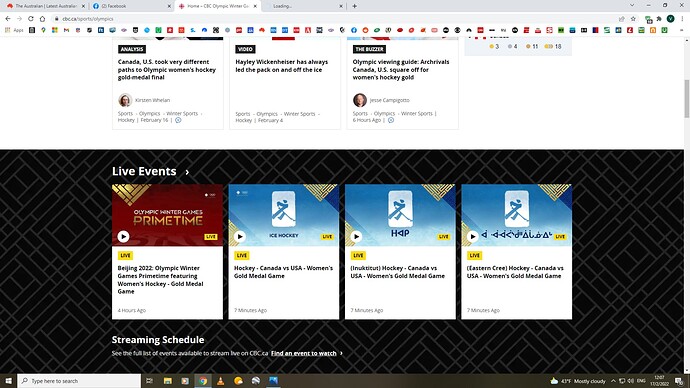
Task: Open the Live Events heading link
Action: click(144, 171)
